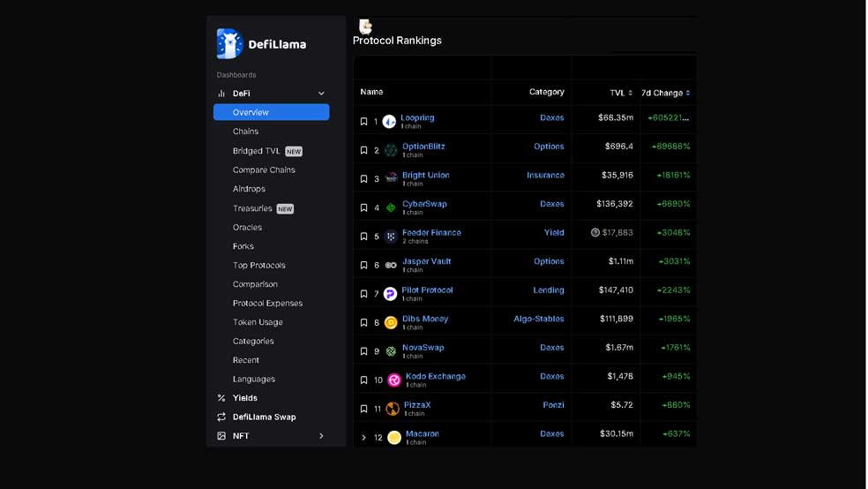This screenshot has width=868, height=489.
Task: Click the Macaron logo icon
Action: pos(394,438)
